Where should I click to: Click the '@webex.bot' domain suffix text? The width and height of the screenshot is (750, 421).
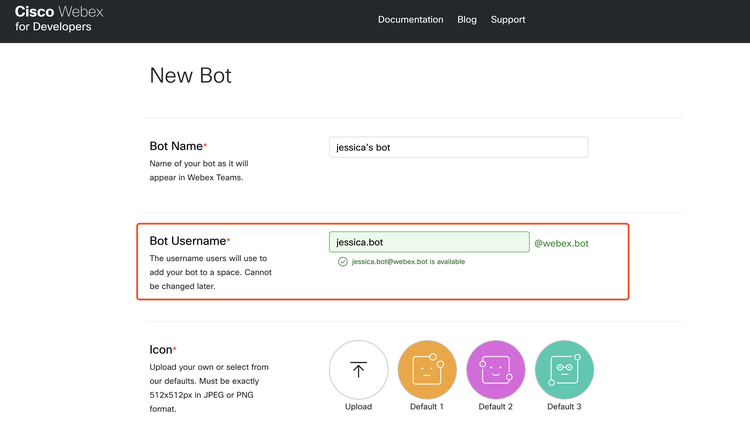[x=561, y=243]
